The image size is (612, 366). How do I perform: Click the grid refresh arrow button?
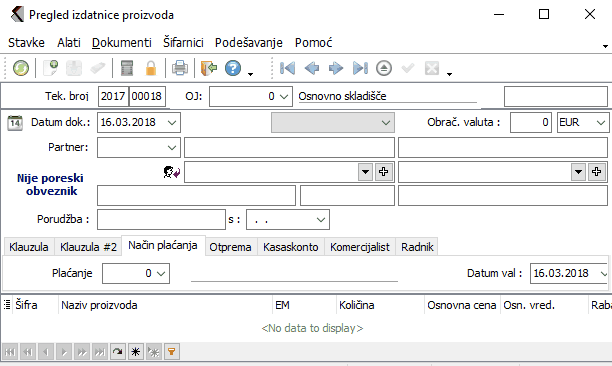point(117,352)
